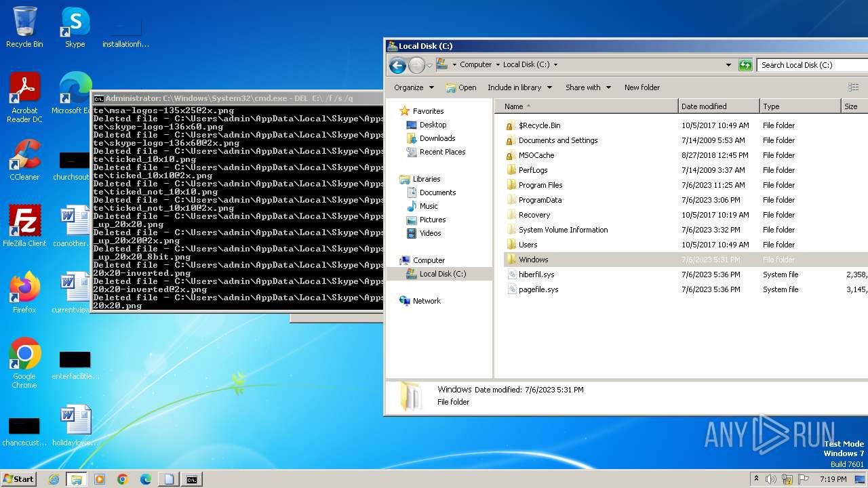This screenshot has width=868, height=488.
Task: Click New folder in toolbar
Action: [x=642, y=87]
